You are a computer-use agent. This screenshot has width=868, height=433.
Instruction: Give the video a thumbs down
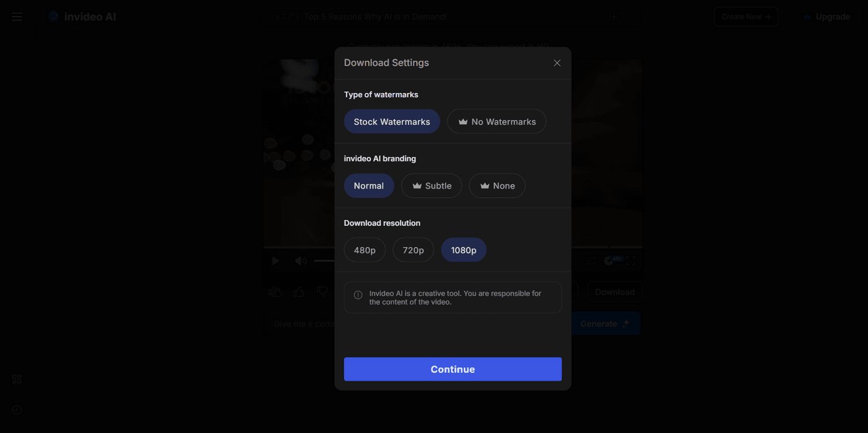pyautogui.click(x=322, y=291)
